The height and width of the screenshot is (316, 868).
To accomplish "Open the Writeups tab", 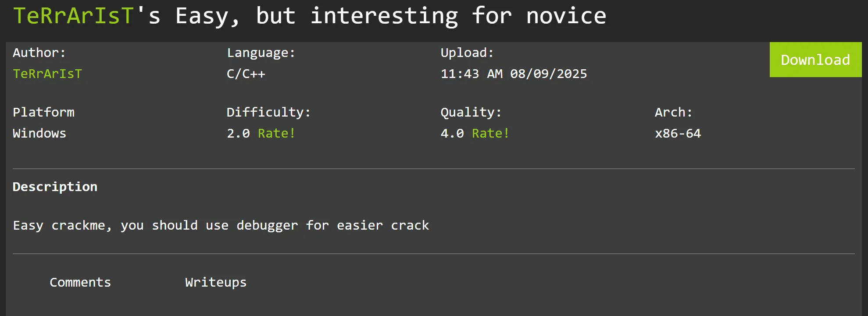I will 216,282.
